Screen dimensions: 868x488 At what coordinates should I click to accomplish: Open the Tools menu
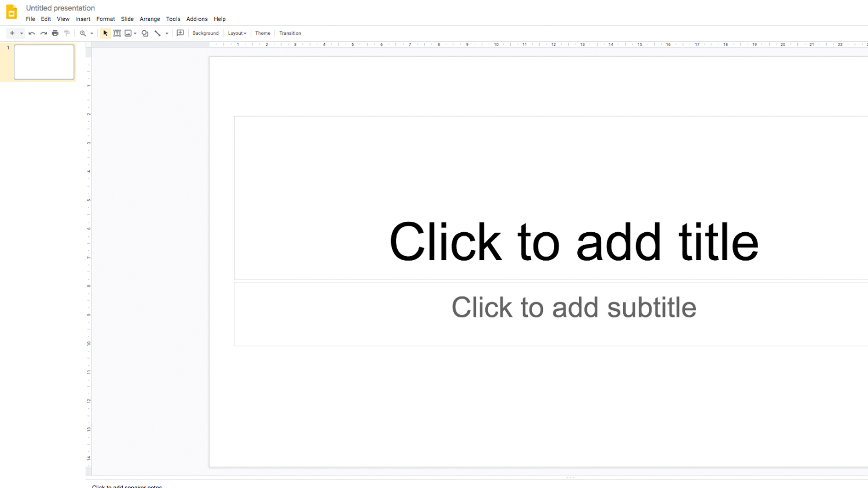173,19
